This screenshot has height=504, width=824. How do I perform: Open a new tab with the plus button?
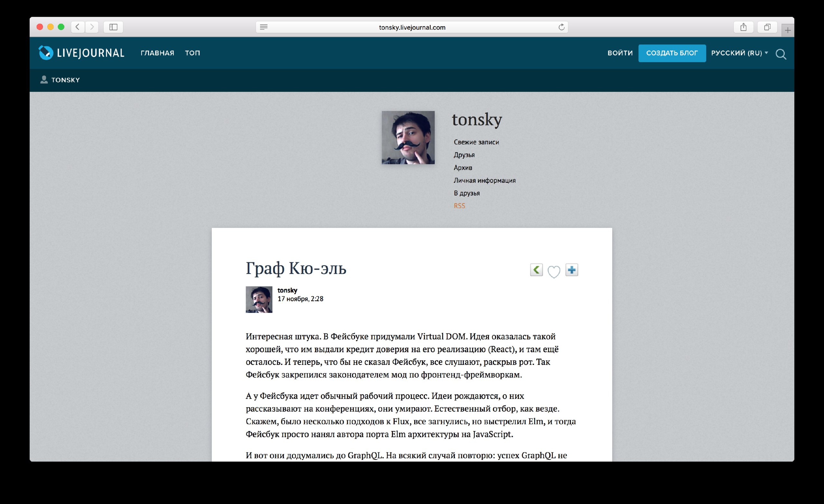tap(788, 30)
